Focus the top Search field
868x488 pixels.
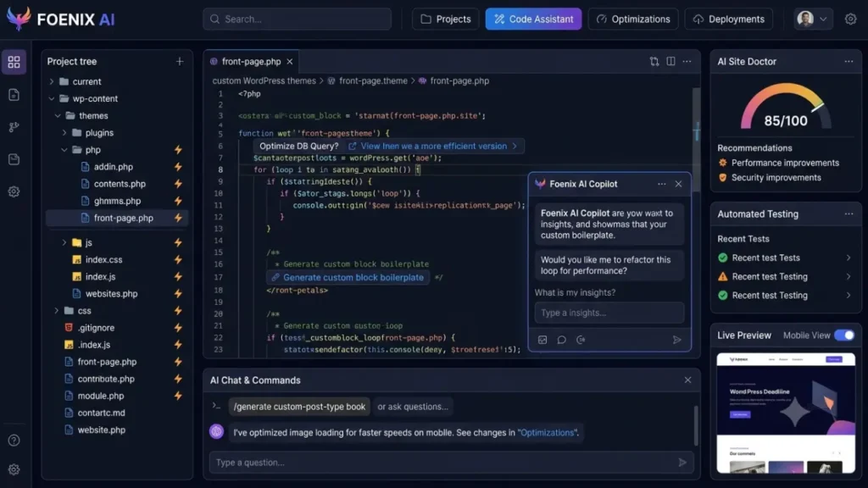point(298,19)
